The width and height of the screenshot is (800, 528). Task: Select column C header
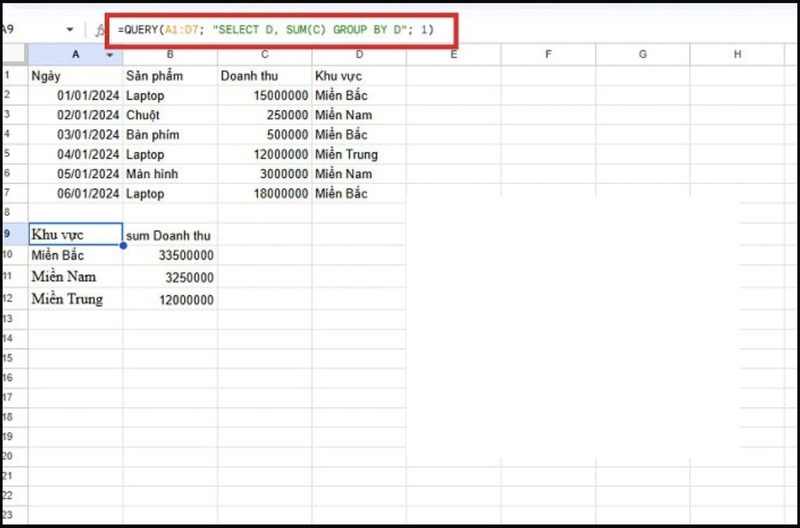click(264, 54)
